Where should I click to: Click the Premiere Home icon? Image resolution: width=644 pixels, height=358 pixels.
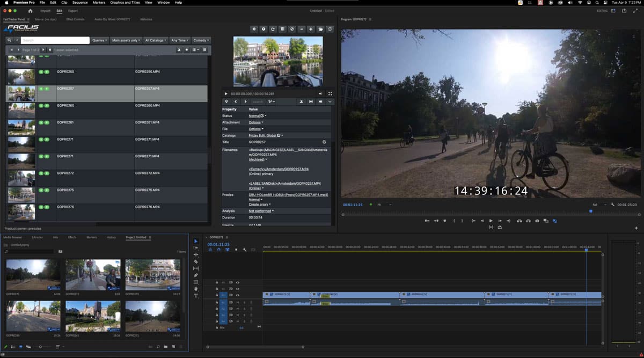30,11
